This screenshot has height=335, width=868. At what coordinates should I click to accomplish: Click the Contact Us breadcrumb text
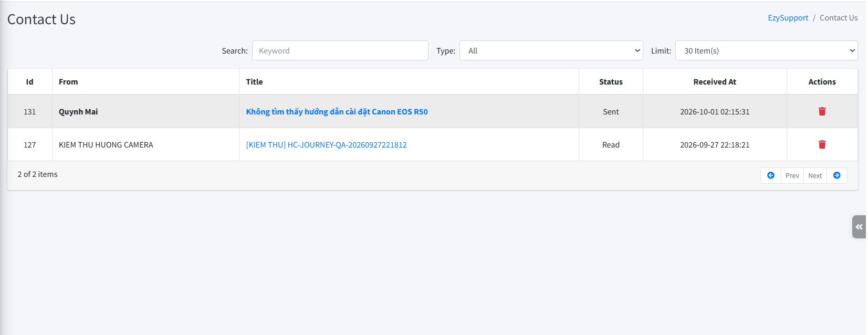[839, 18]
